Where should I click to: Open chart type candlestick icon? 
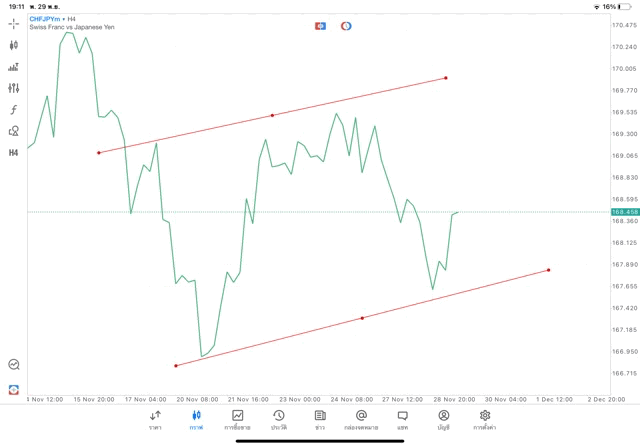pyautogui.click(x=14, y=45)
